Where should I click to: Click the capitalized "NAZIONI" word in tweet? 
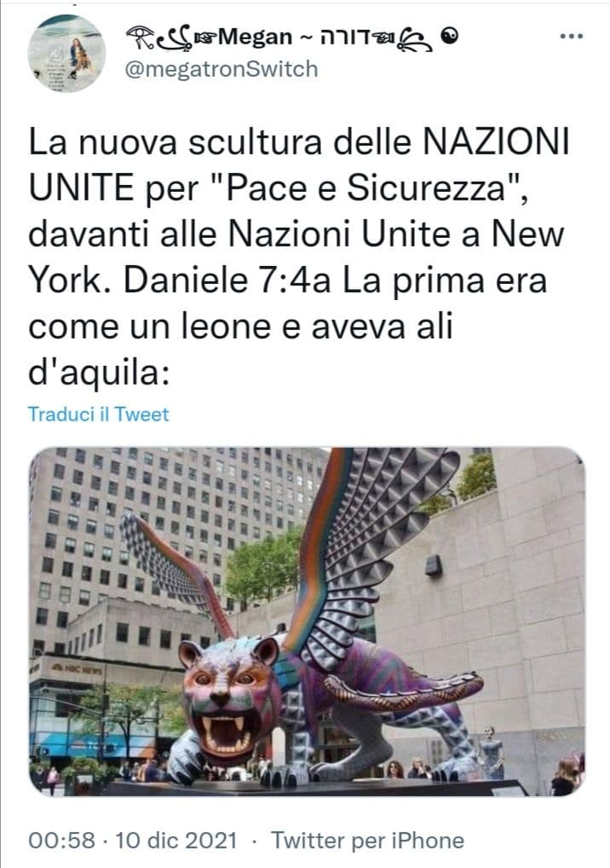click(x=496, y=142)
